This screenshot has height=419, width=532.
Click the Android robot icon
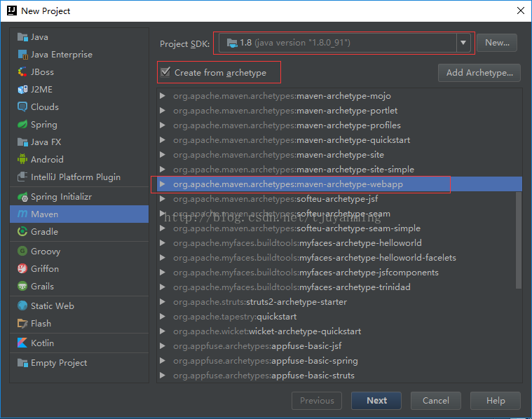coord(22,159)
